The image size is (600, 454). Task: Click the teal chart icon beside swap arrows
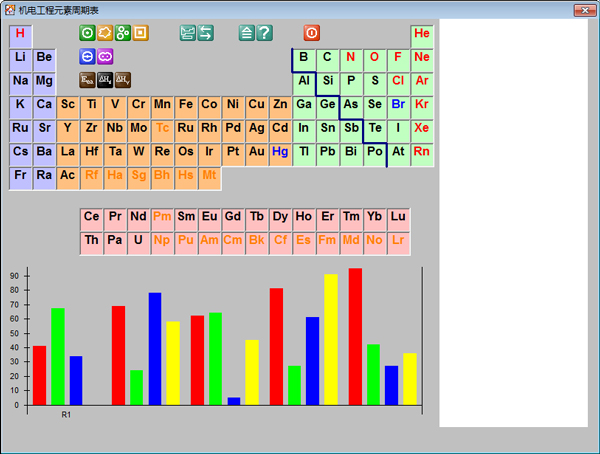pyautogui.click(x=187, y=33)
